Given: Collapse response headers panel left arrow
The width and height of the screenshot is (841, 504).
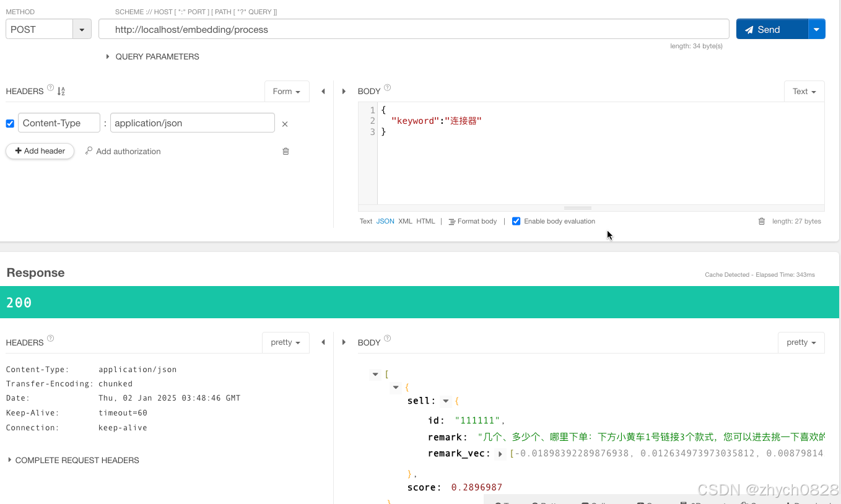Looking at the screenshot, I should (323, 342).
